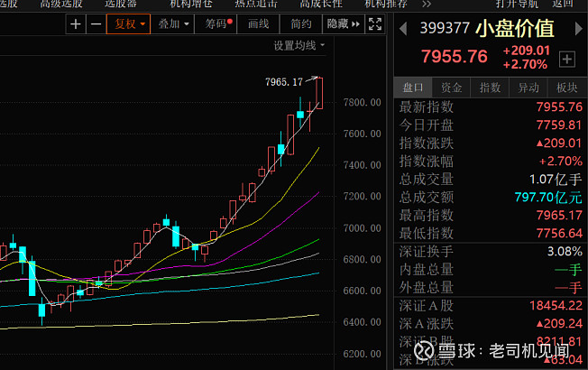Open the 板块 tab

(x=567, y=88)
